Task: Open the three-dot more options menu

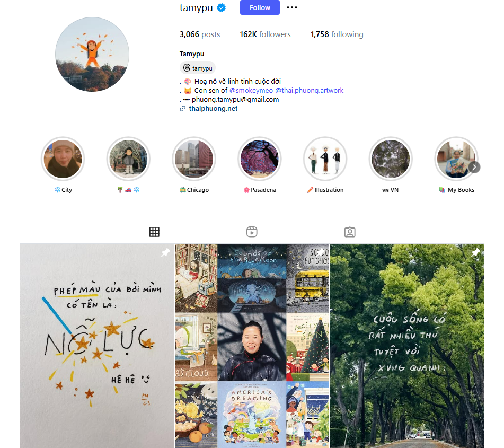Action: pos(291,7)
